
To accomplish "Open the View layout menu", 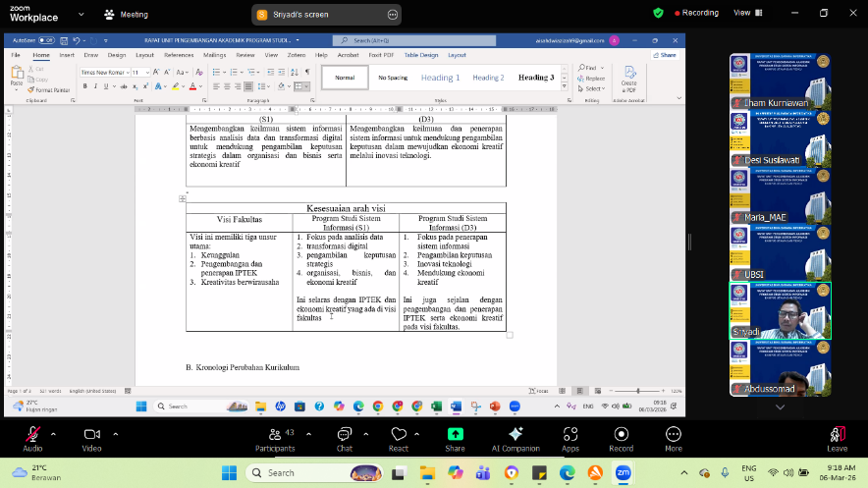I will (745, 13).
